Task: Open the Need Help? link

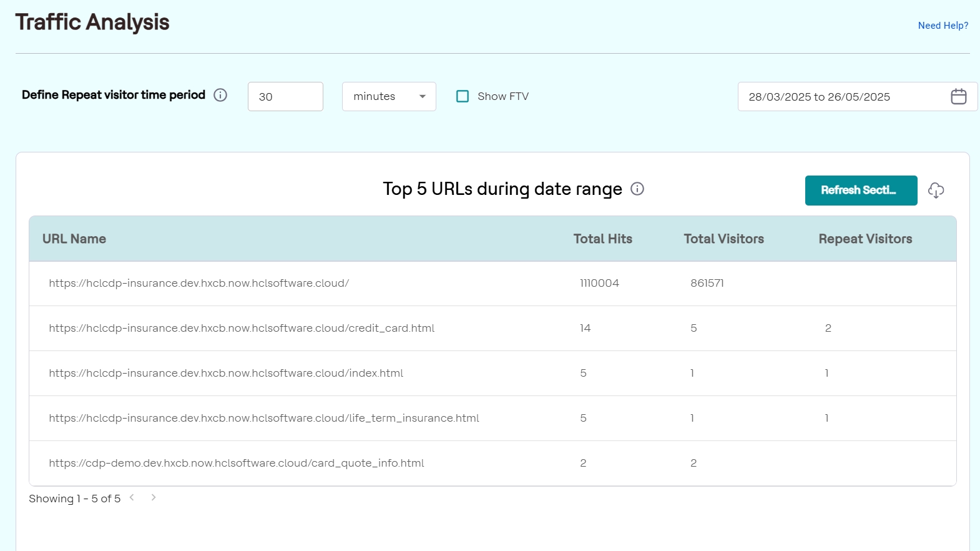Action: pos(943,26)
